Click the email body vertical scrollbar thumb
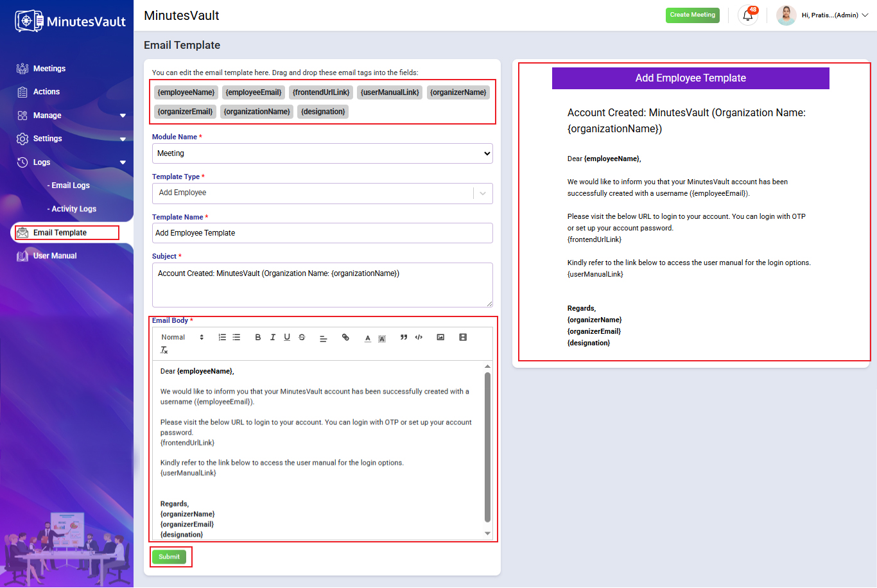Screen dimensions: 877x588 coord(487,447)
